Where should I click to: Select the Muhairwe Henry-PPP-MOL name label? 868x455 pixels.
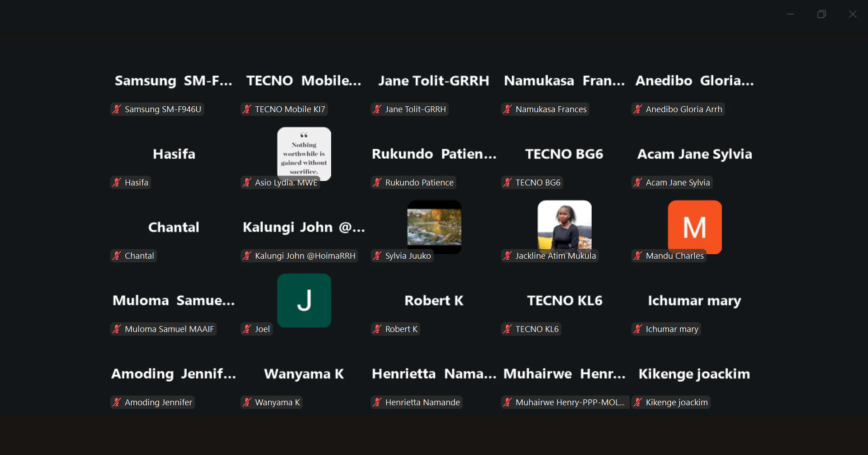569,402
